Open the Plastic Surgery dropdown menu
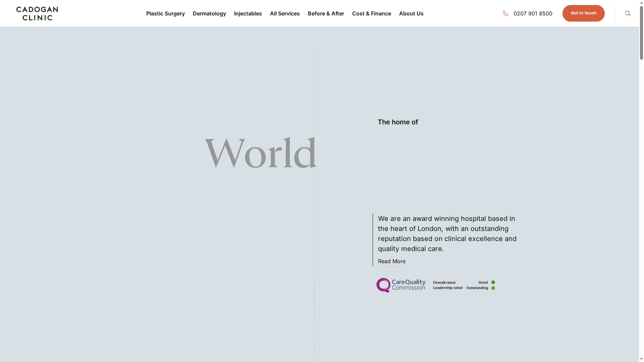The width and height of the screenshot is (644, 362). pos(165,13)
